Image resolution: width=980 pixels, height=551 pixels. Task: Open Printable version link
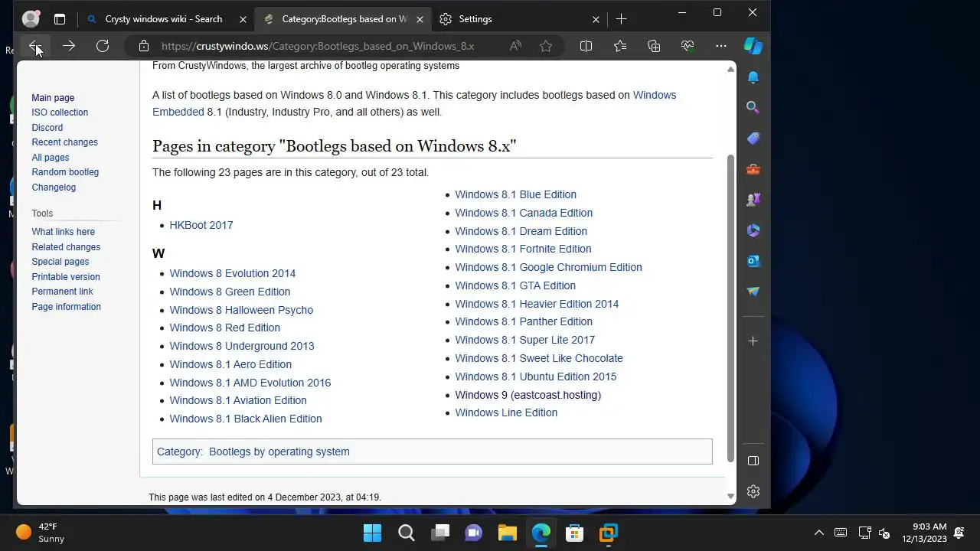click(x=66, y=277)
